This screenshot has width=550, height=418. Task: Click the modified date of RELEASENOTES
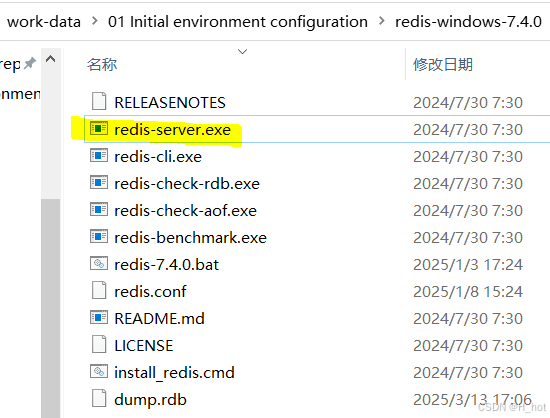click(x=468, y=103)
